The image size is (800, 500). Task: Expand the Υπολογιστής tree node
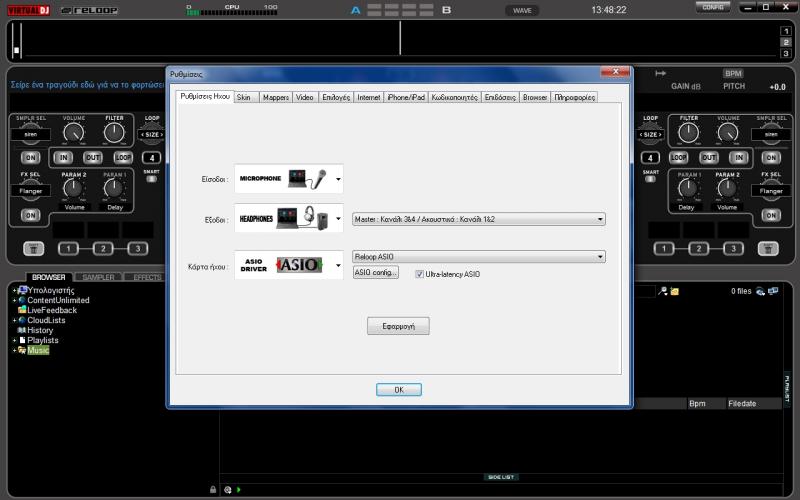click(x=14, y=290)
